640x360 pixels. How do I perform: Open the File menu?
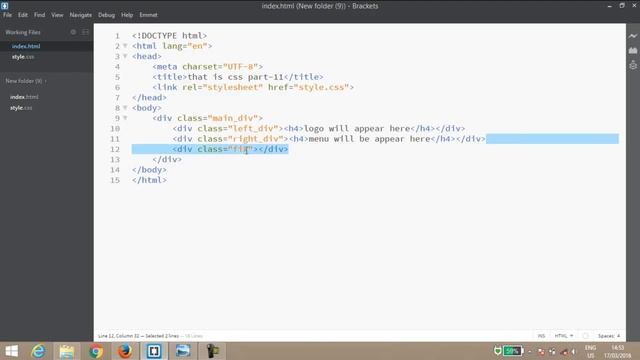(7, 15)
